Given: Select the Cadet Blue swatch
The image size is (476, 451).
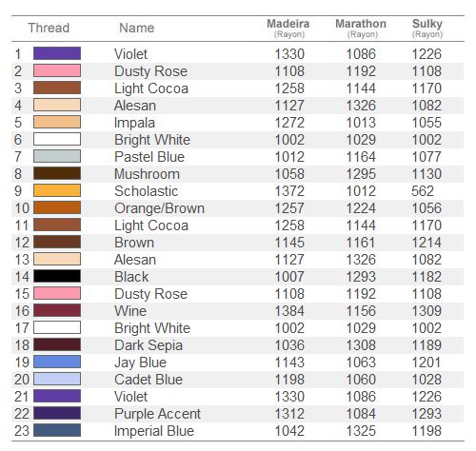Looking at the screenshot, I should [57, 379].
